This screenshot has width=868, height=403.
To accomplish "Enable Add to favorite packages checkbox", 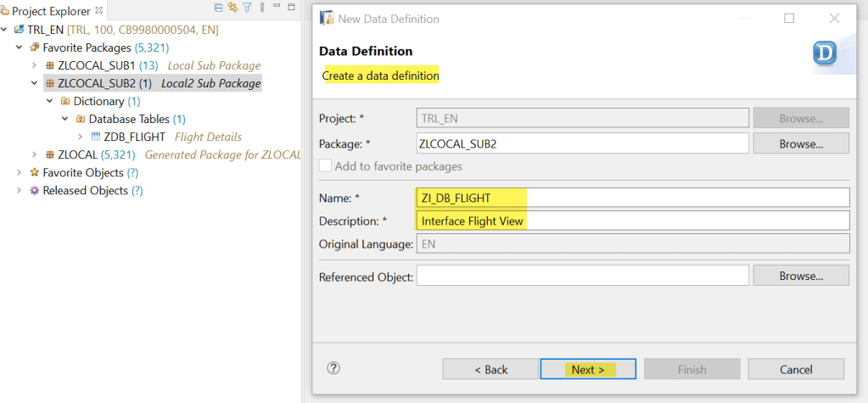I will 325,166.
